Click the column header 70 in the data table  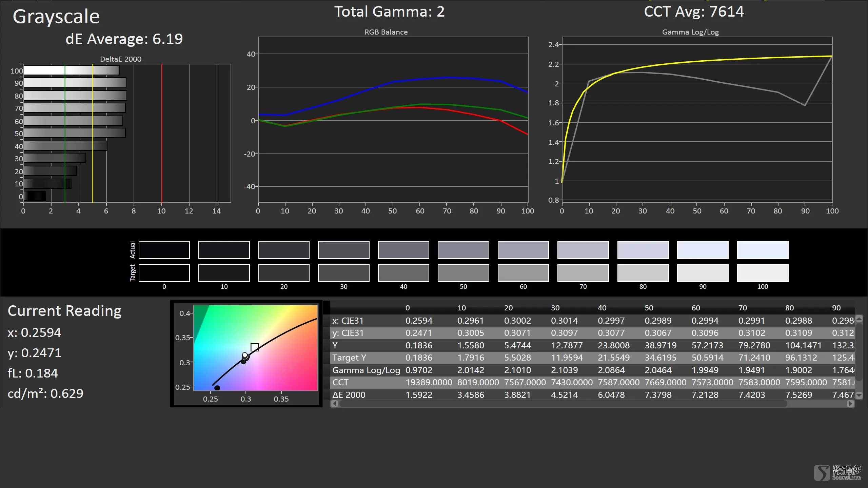click(743, 308)
